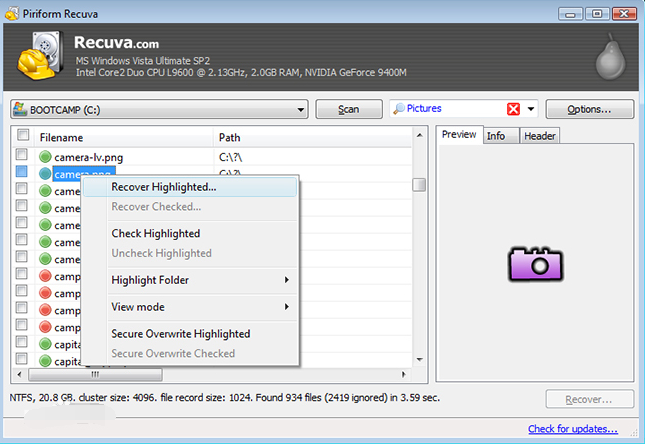Switch to the Preview tab
The height and width of the screenshot is (444, 645).
click(459, 135)
